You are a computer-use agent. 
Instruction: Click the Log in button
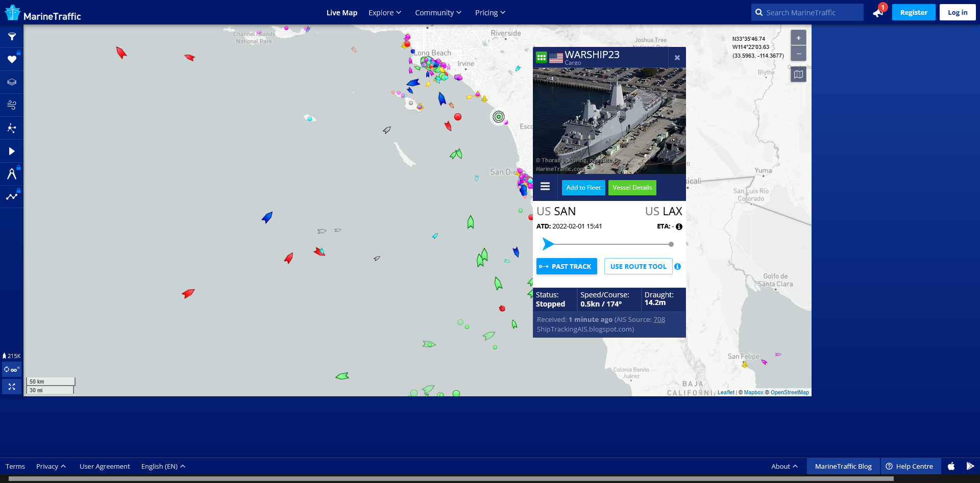[958, 12]
